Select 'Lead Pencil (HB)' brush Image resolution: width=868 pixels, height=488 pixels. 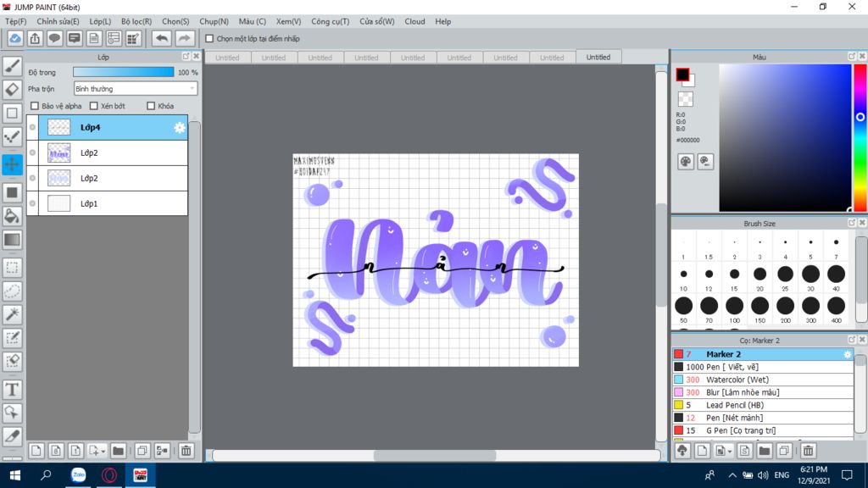point(763,405)
